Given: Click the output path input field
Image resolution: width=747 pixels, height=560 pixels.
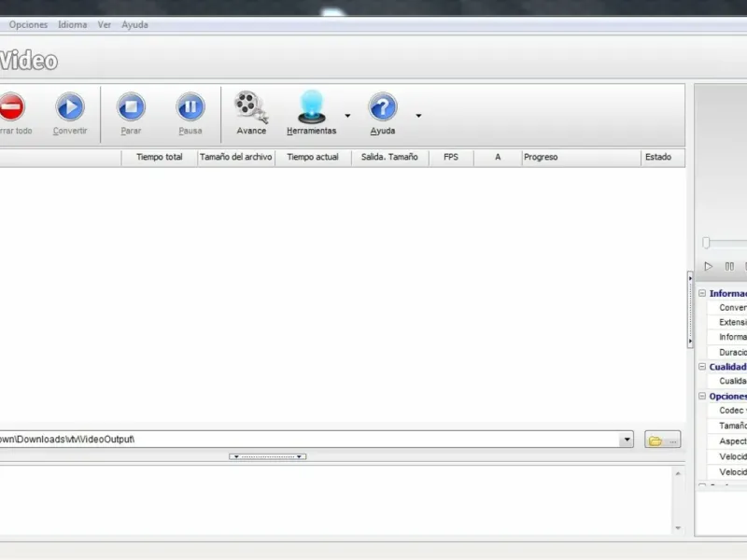Looking at the screenshot, I should click(x=309, y=440).
